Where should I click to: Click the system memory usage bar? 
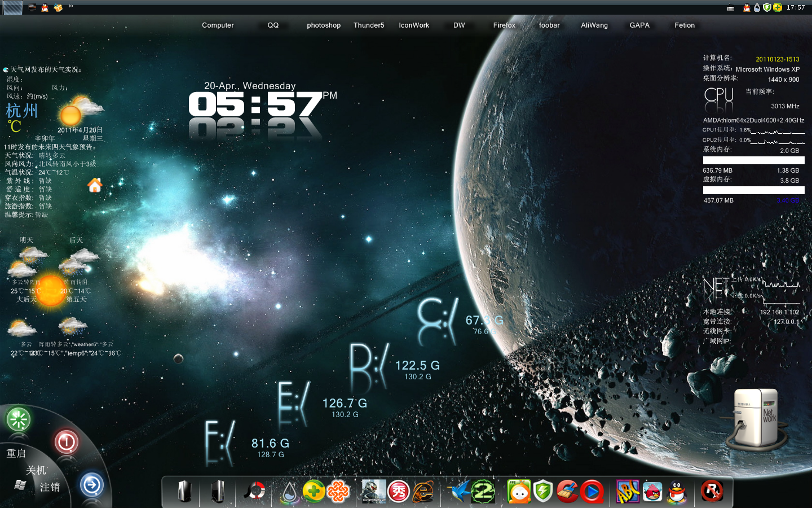pos(753,160)
